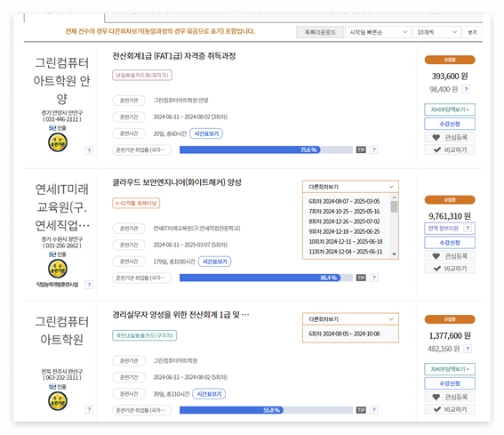Open the 시작일 빠른순 sort dropdown
Screen dimensions: 504x435
tap(379, 32)
